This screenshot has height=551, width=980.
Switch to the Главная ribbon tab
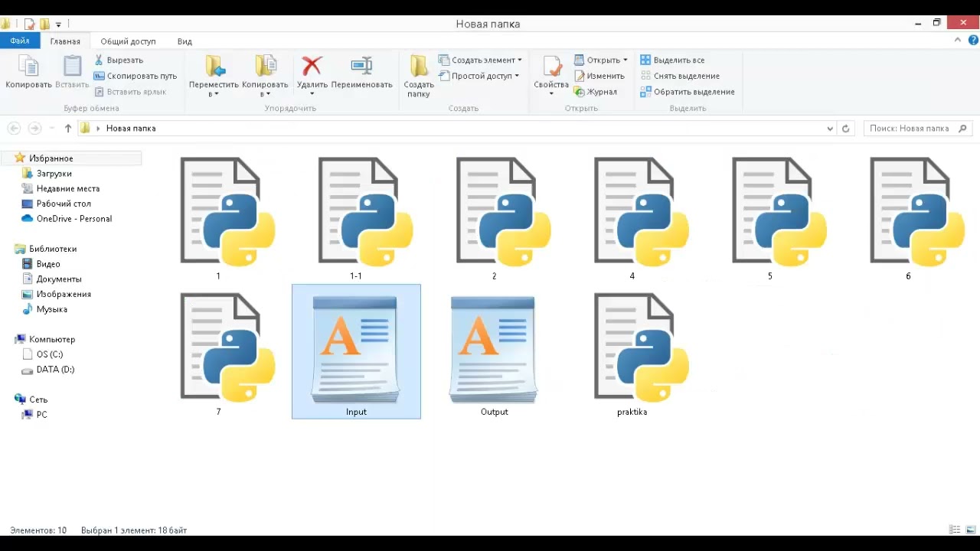click(x=65, y=41)
